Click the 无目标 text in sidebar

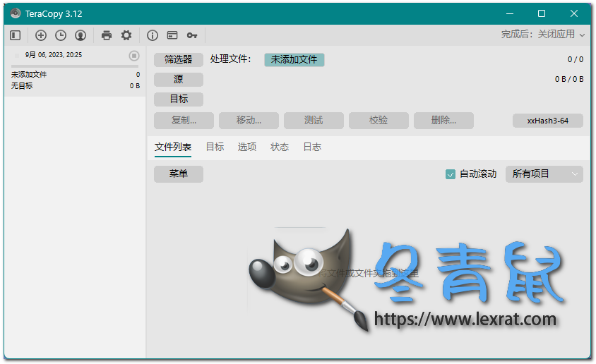pos(22,86)
